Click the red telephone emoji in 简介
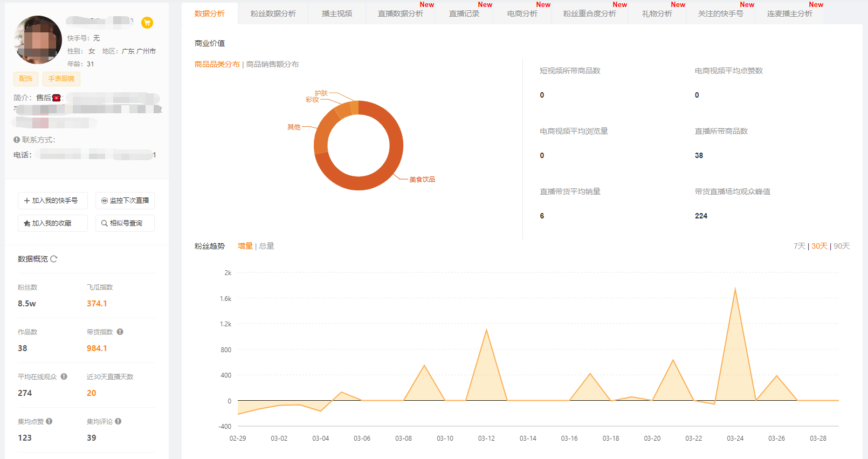 tap(56, 98)
